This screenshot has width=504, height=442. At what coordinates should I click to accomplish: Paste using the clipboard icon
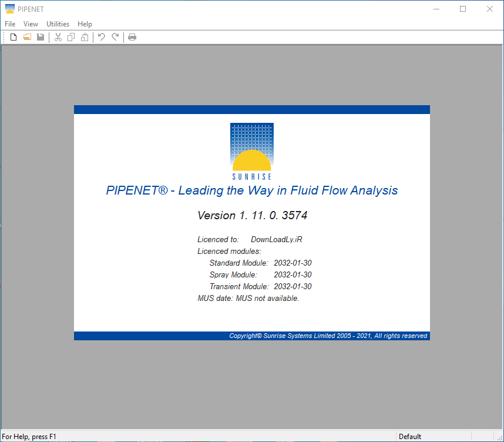click(x=85, y=37)
